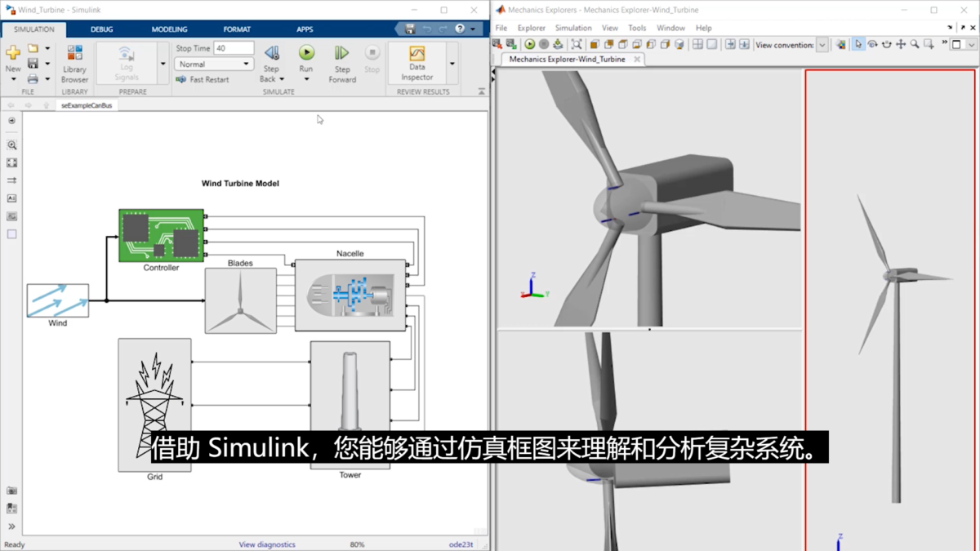Open the View menu in Mechanics Explorers

610,28
